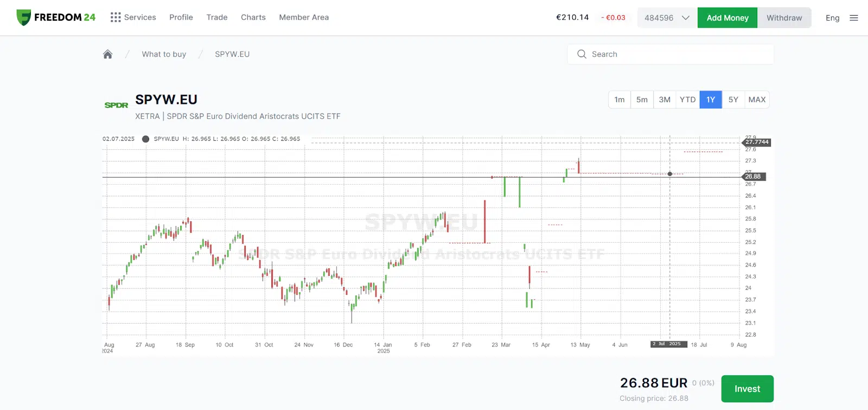This screenshot has height=410, width=868.
Task: Click the Add Money button
Action: pos(727,18)
